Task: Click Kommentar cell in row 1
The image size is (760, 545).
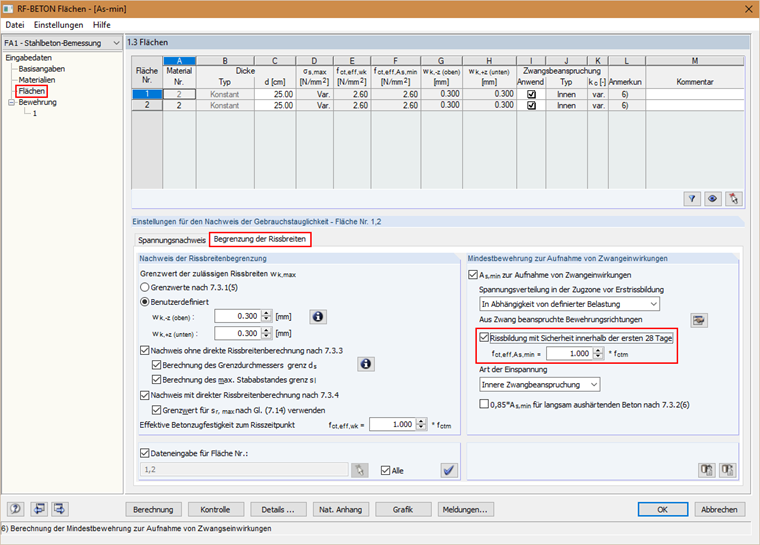Action: click(695, 94)
